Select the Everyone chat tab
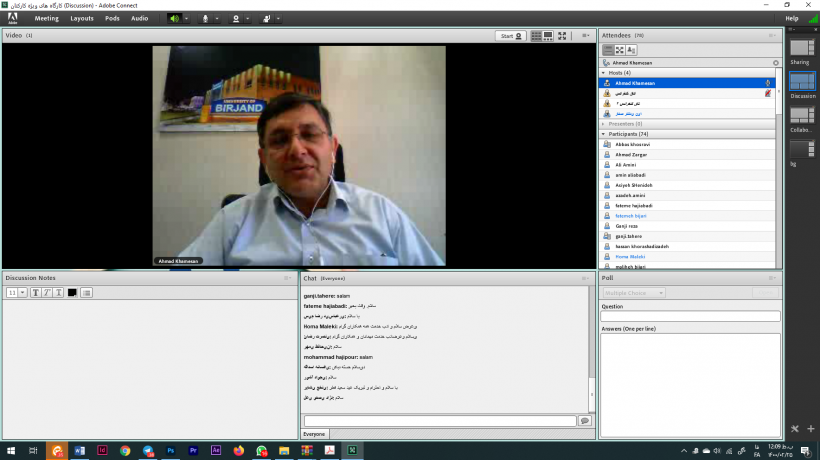 314,434
